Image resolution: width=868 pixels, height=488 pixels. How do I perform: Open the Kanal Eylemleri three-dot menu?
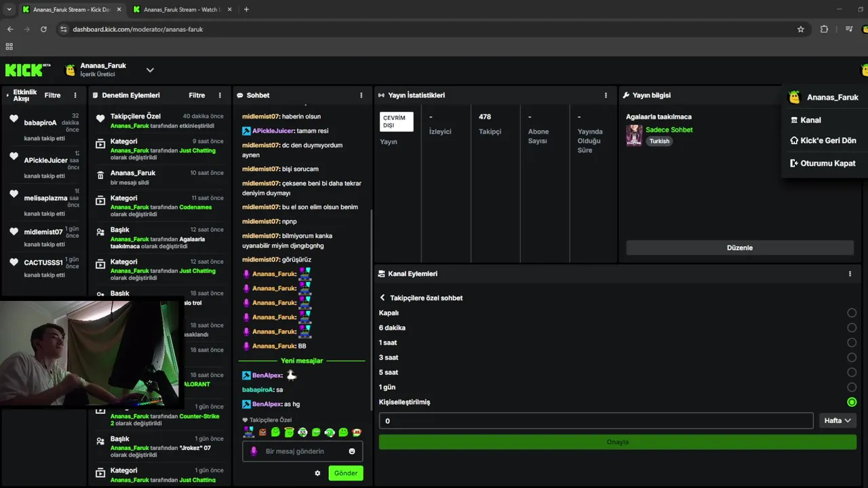click(x=850, y=274)
